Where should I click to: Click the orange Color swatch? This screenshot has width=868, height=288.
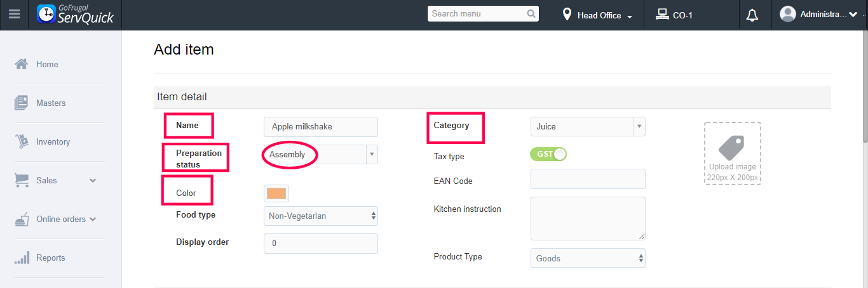point(276,193)
